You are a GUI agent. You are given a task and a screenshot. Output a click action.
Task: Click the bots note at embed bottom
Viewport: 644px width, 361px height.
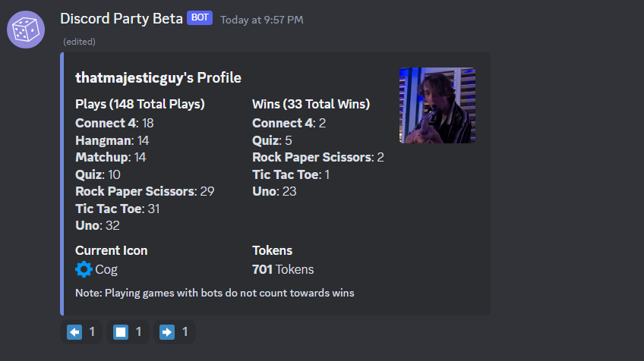click(214, 294)
